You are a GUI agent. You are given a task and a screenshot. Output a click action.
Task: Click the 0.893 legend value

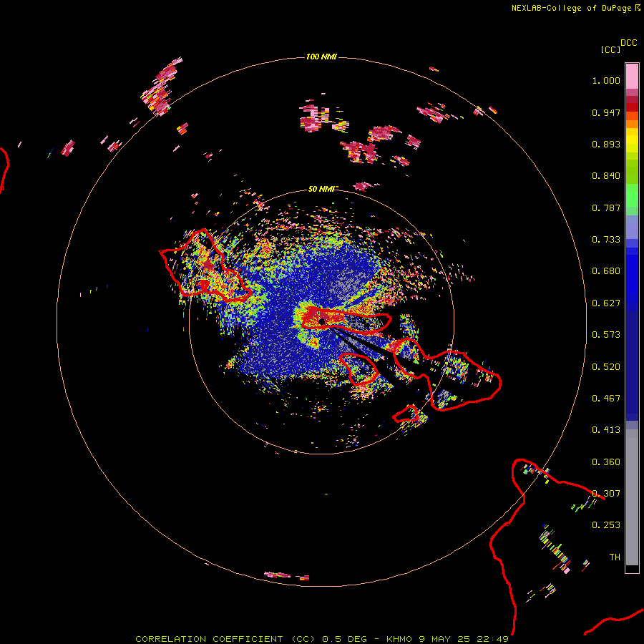pos(606,144)
